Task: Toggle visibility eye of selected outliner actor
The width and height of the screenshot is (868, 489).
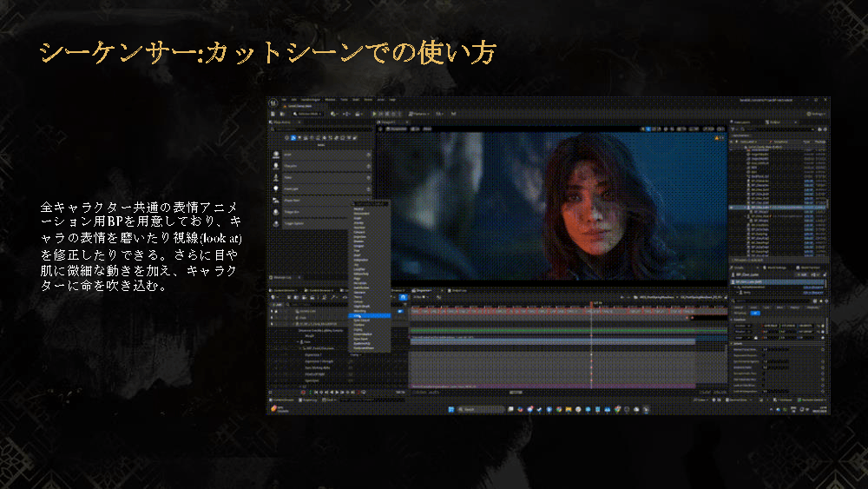Action: pos(733,208)
